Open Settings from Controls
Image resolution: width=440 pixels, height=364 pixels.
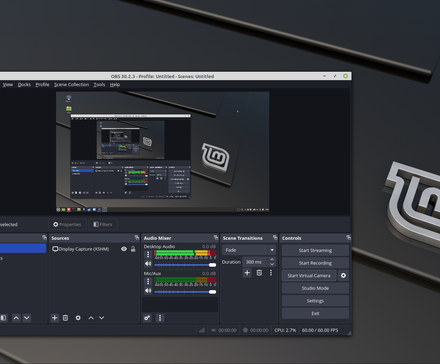pos(315,301)
